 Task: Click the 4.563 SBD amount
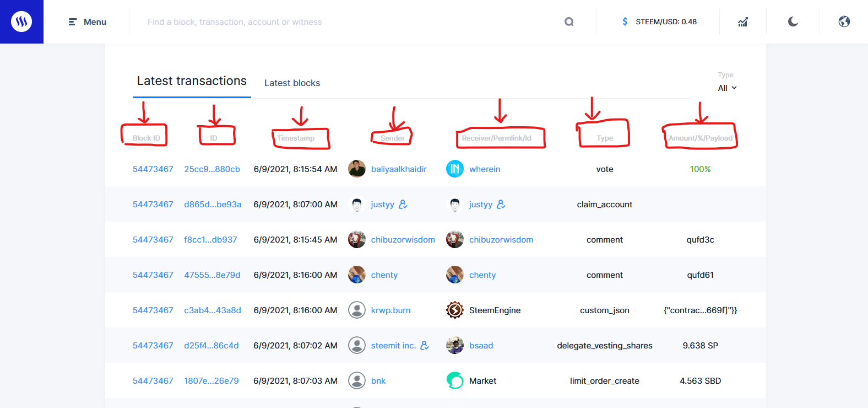click(701, 381)
